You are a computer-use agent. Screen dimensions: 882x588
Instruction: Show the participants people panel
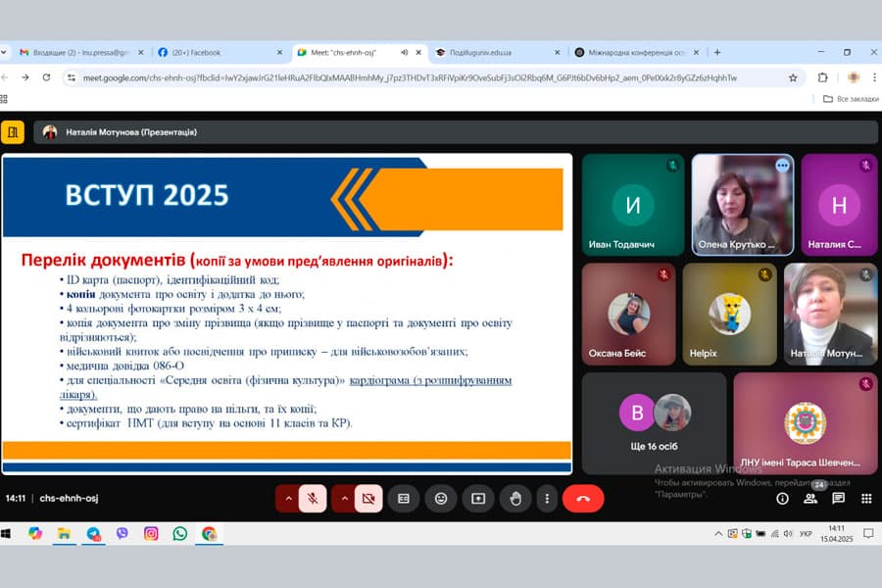(810, 499)
